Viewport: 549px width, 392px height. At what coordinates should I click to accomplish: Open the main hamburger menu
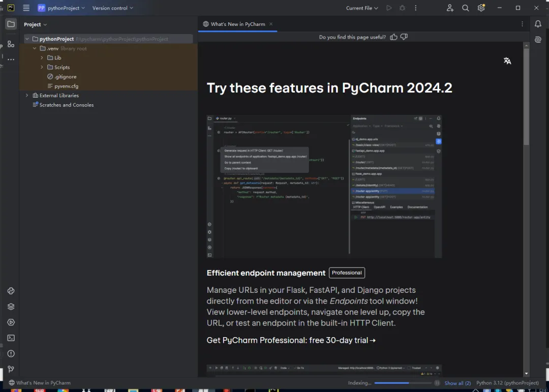tap(26, 8)
